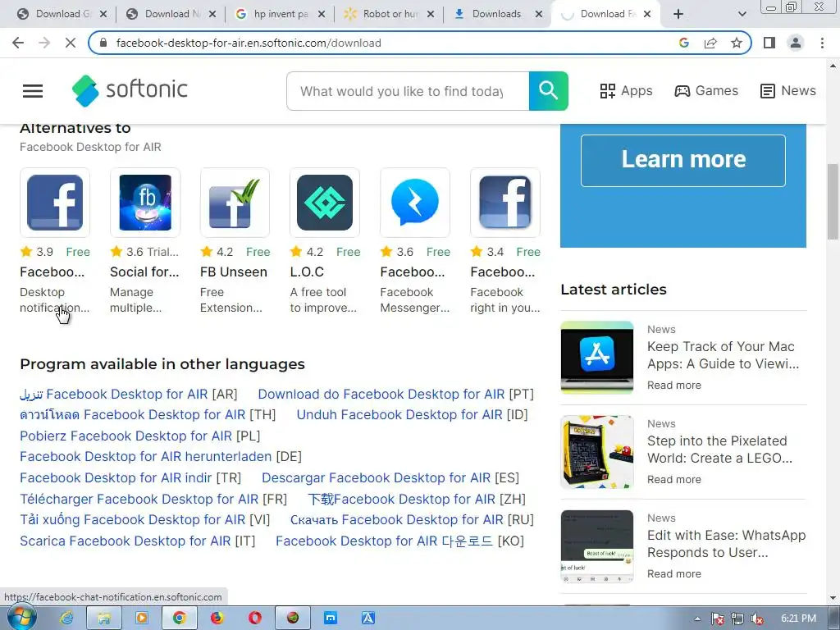Viewport: 840px width, 630px height.
Task: Open the Chrome profile avatar
Action: point(796,43)
